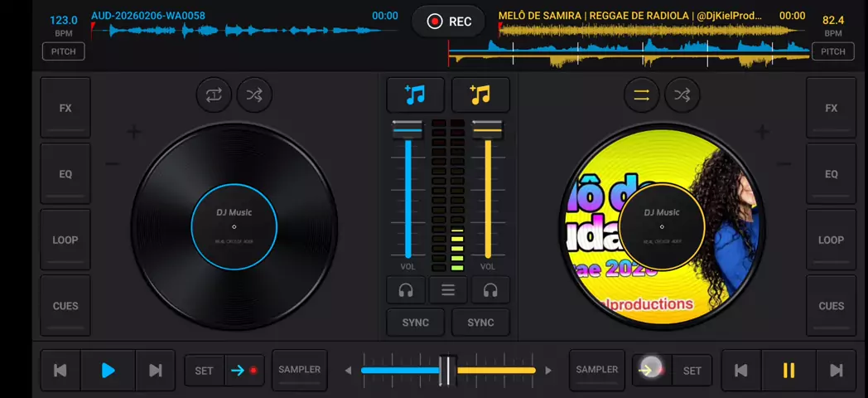Image resolution: width=868 pixels, height=398 pixels.
Task: Toggle shuffle on the left deck
Action: point(254,95)
